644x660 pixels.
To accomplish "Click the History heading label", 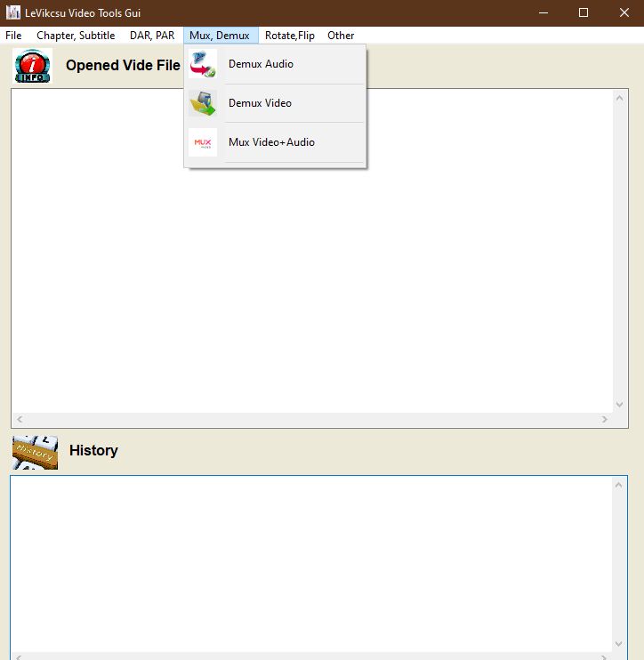I will (93, 450).
